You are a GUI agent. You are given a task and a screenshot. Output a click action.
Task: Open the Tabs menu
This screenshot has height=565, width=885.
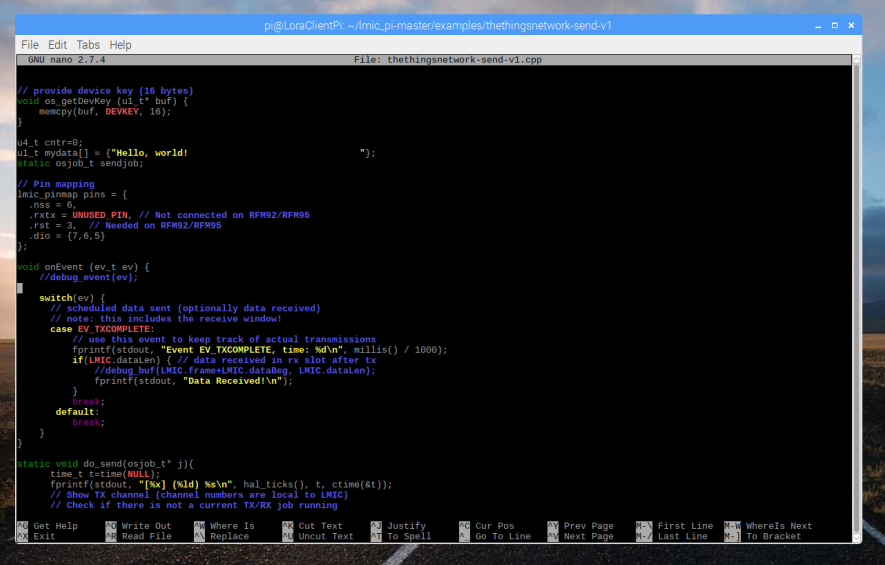pyautogui.click(x=88, y=45)
